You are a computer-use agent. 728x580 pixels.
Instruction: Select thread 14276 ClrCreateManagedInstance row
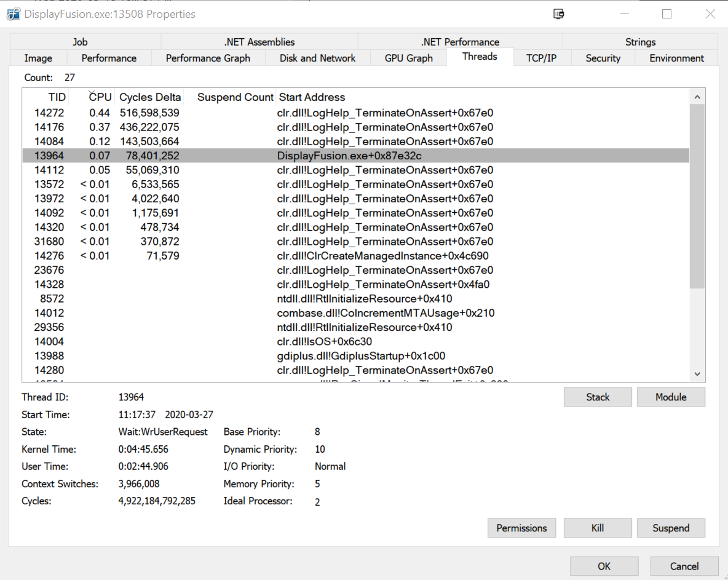(355, 256)
